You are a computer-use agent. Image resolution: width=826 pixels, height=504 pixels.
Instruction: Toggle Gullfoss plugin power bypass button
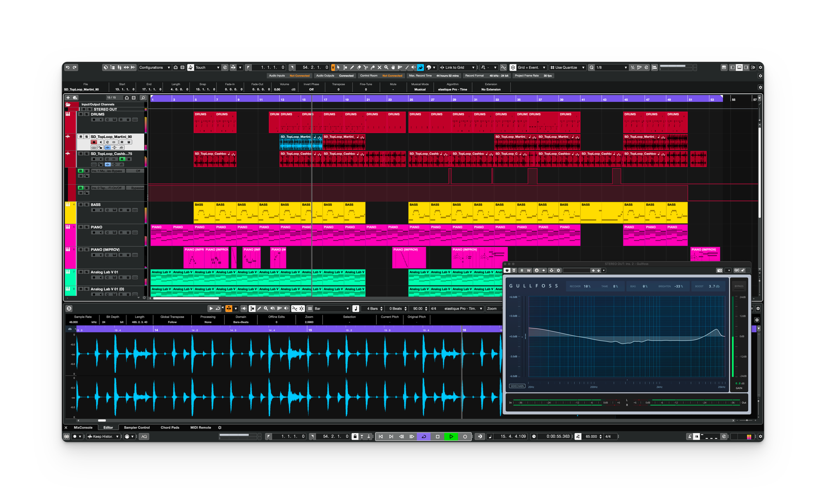click(x=507, y=270)
